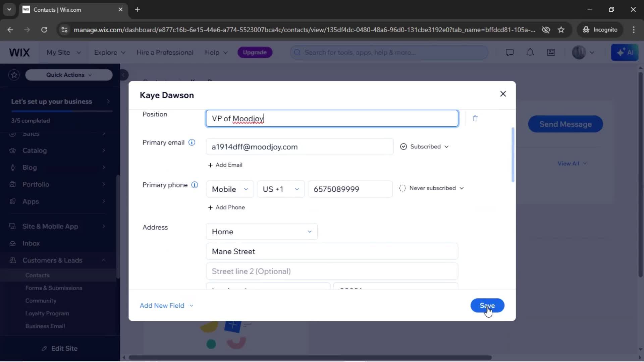The image size is (644, 362).
Task: Star the favorites icon in sidebar
Action: tap(14, 75)
